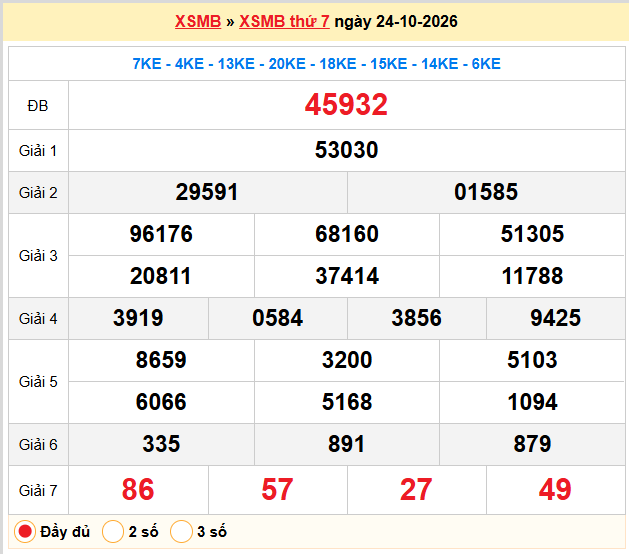629x554 pixels.
Task: Click the Giải 3 number 11788
Action: pos(532,276)
